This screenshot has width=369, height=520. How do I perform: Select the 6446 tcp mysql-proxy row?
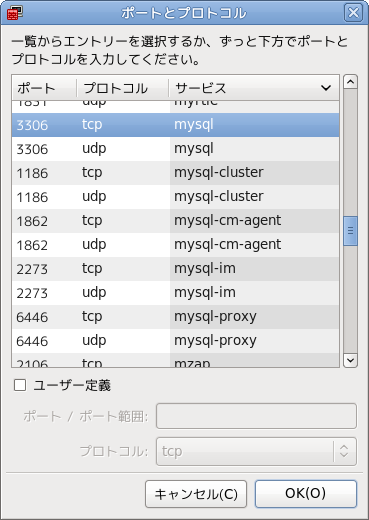175,317
